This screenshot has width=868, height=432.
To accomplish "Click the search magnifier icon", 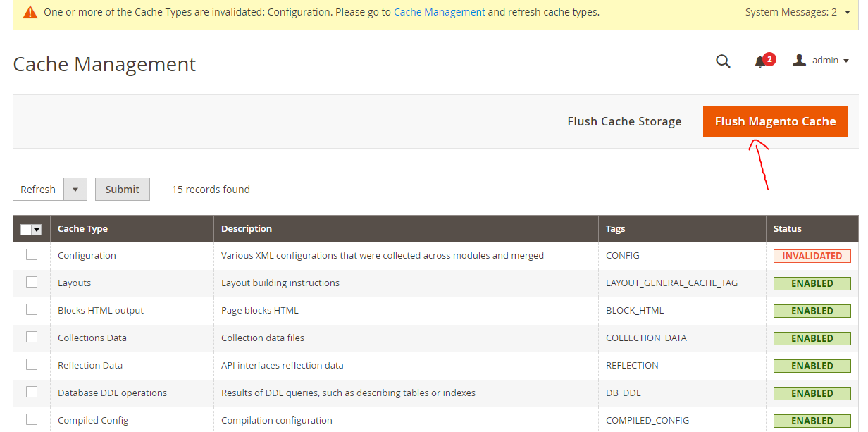I will pyautogui.click(x=723, y=61).
